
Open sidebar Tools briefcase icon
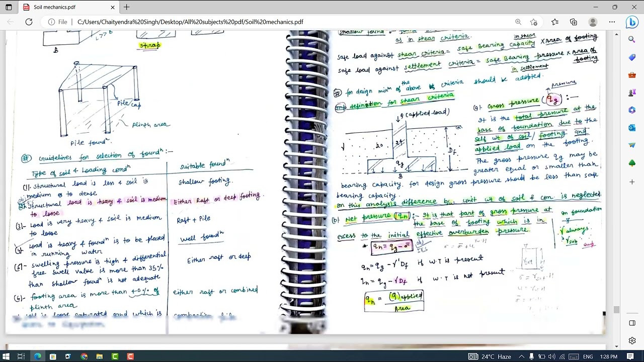(x=632, y=75)
